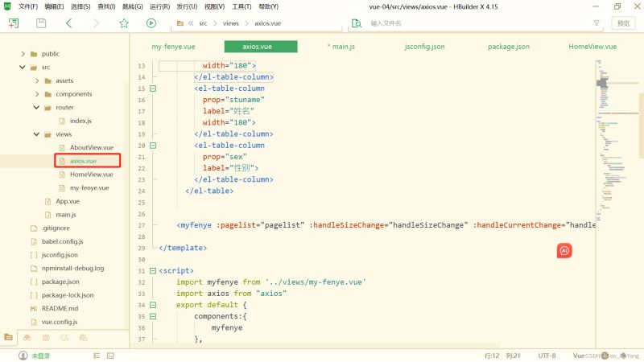Click the README.md markdown file icon

(34, 309)
